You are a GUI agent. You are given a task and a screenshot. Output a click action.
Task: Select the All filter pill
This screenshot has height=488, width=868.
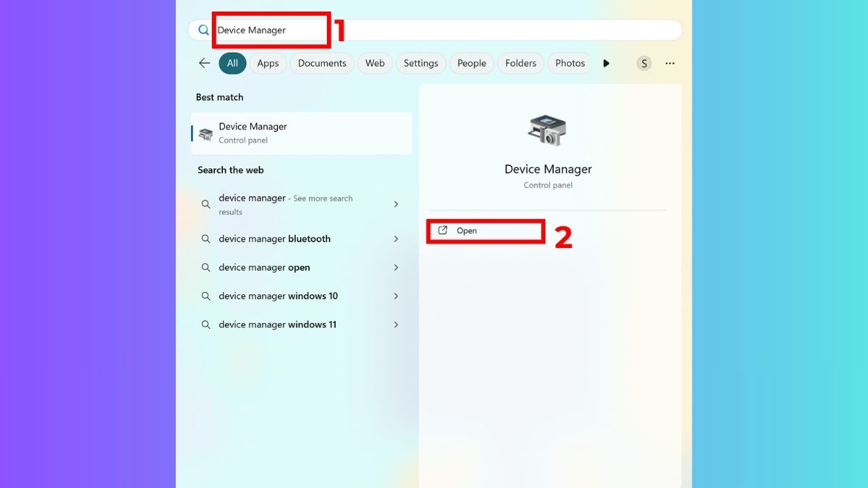tap(232, 63)
